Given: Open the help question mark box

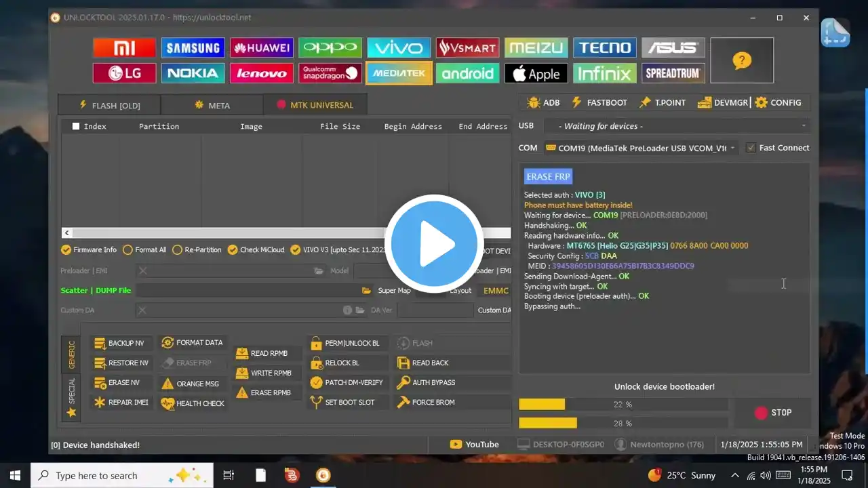Looking at the screenshot, I should (x=742, y=60).
